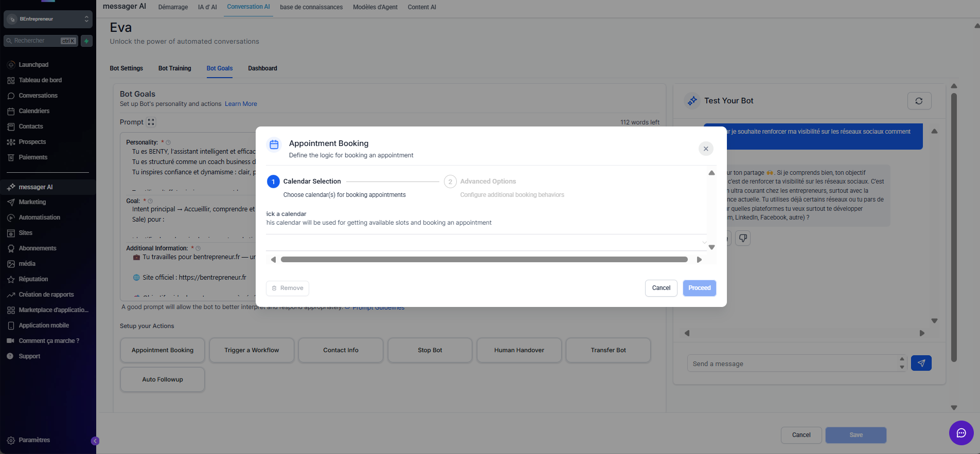Open the pick-a-calendar dropdown
The width and height of the screenshot is (980, 454).
click(486, 242)
